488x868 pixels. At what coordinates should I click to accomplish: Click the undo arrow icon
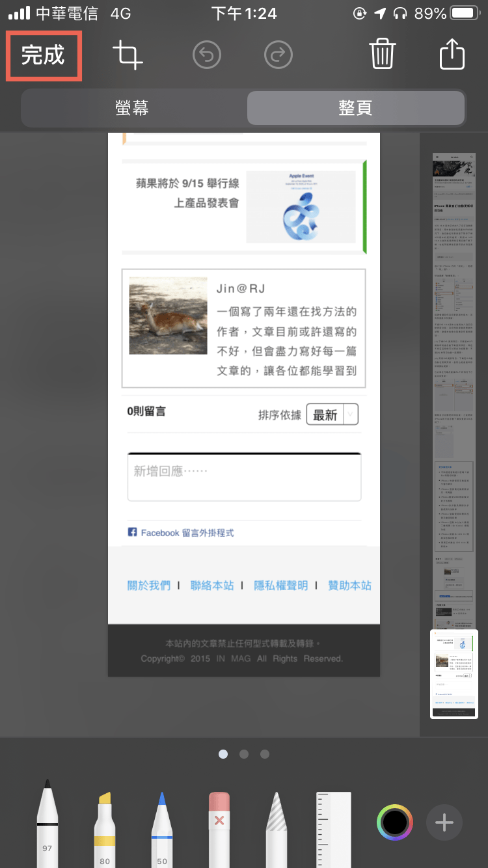pos(207,55)
